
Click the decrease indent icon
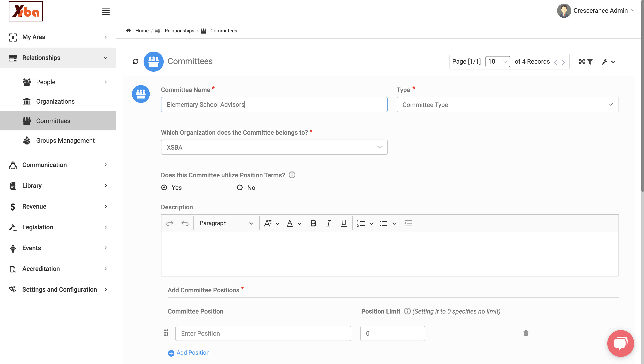coord(408,223)
